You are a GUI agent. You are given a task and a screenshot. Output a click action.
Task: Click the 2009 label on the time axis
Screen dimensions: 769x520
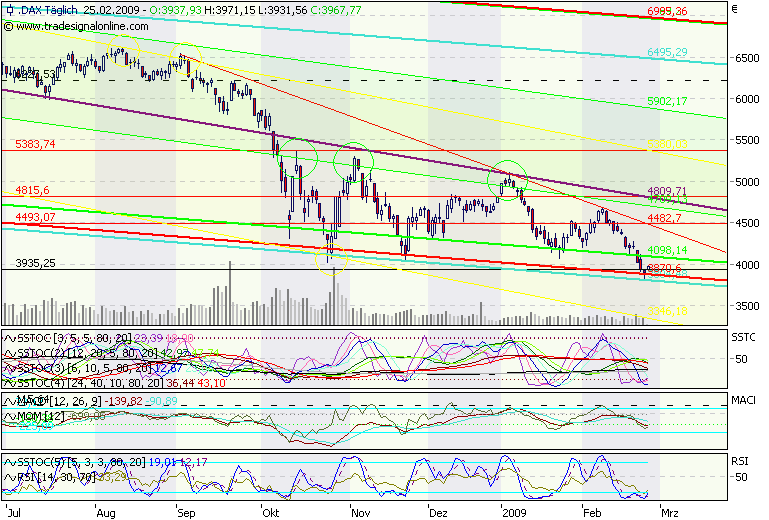click(514, 511)
